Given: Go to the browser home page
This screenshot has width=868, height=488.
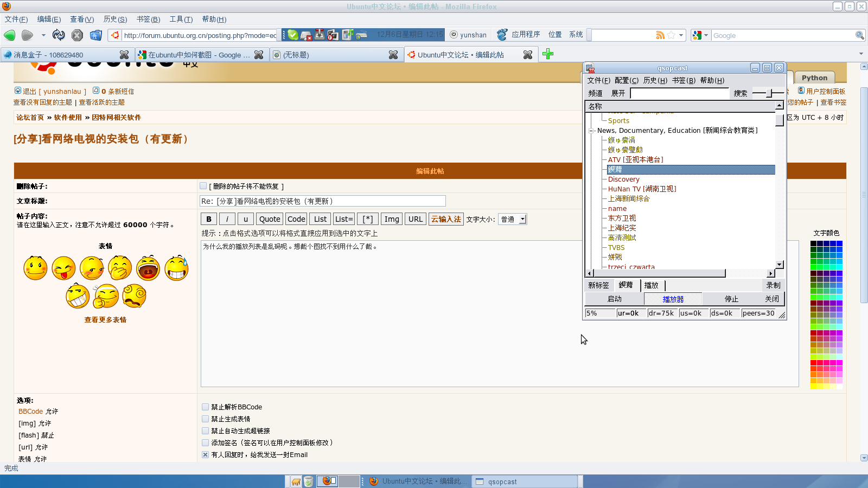Looking at the screenshot, I should (x=96, y=35).
